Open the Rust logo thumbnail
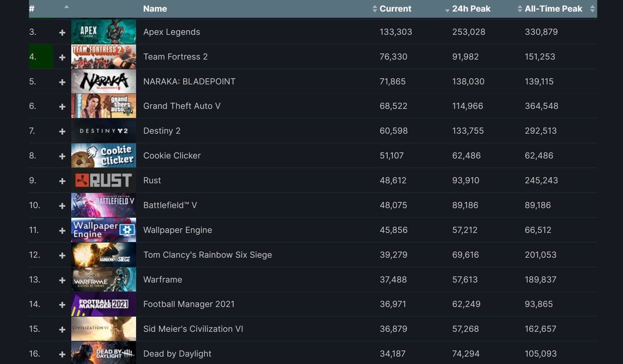 (103, 180)
